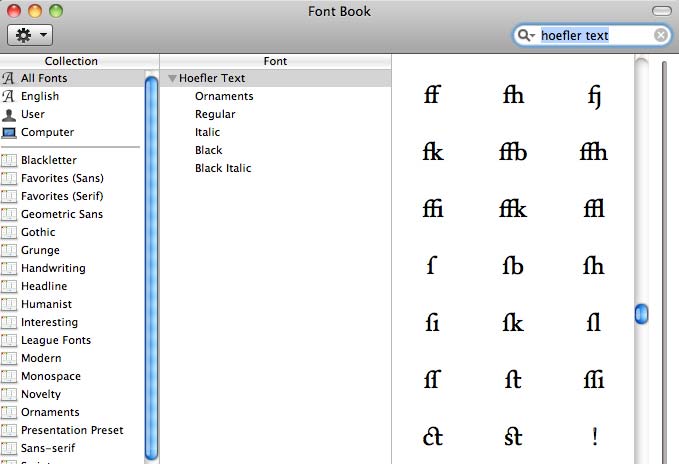Open the Ornaments collection in sidebar
Image resolution: width=679 pixels, height=464 pixels.
pos(72,412)
